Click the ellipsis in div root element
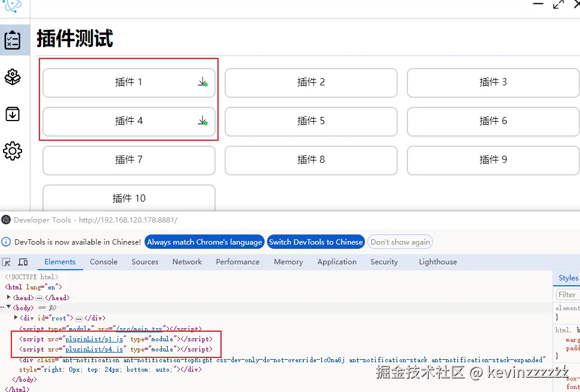Screen dimensions: 580x392 79,319
